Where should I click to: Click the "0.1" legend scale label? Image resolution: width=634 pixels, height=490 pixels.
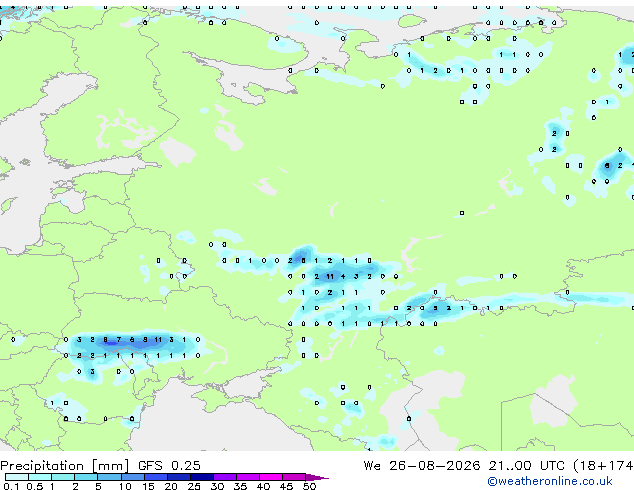coord(11,486)
